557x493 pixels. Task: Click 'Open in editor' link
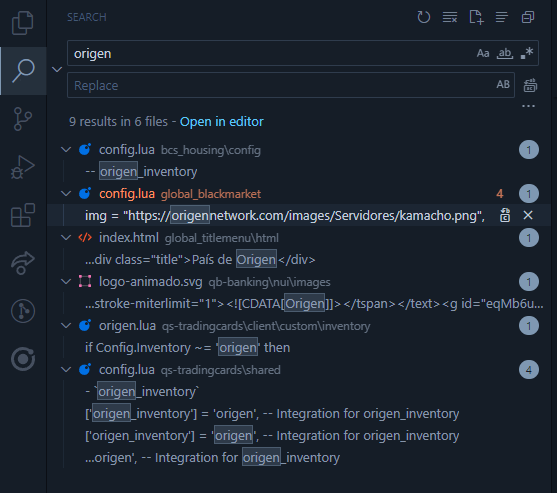(x=222, y=122)
